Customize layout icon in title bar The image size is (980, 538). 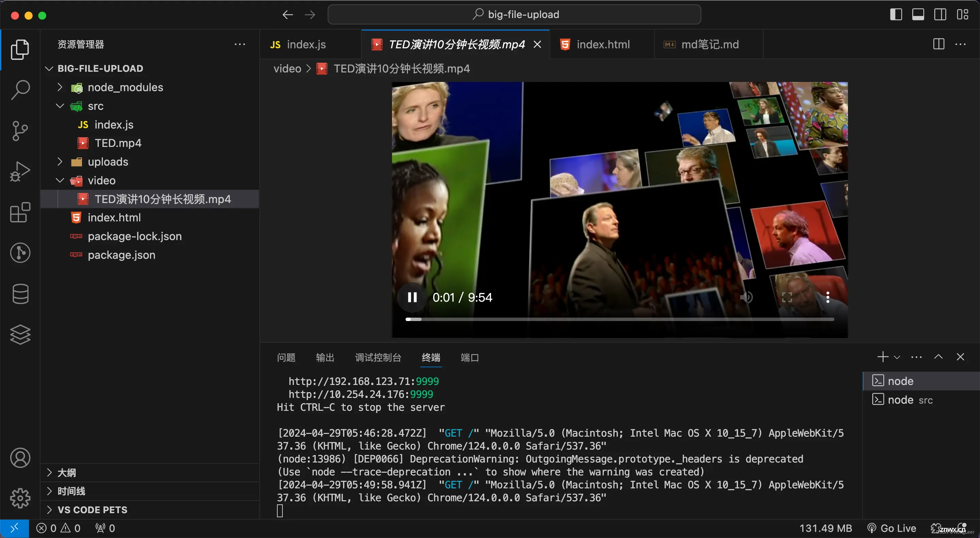point(963,15)
